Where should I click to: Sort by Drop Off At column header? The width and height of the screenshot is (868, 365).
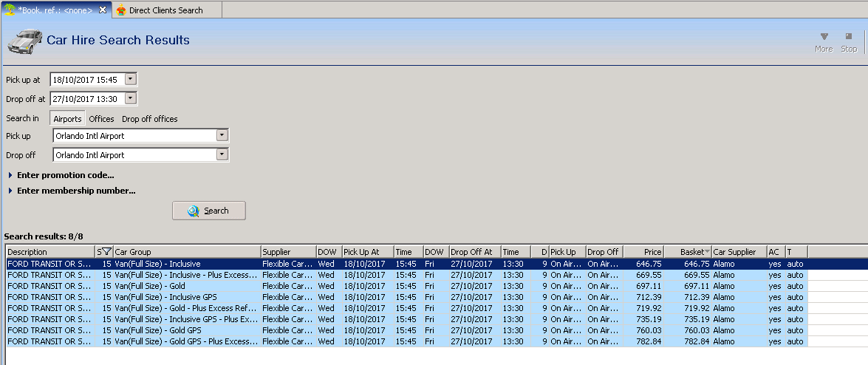(x=475, y=252)
